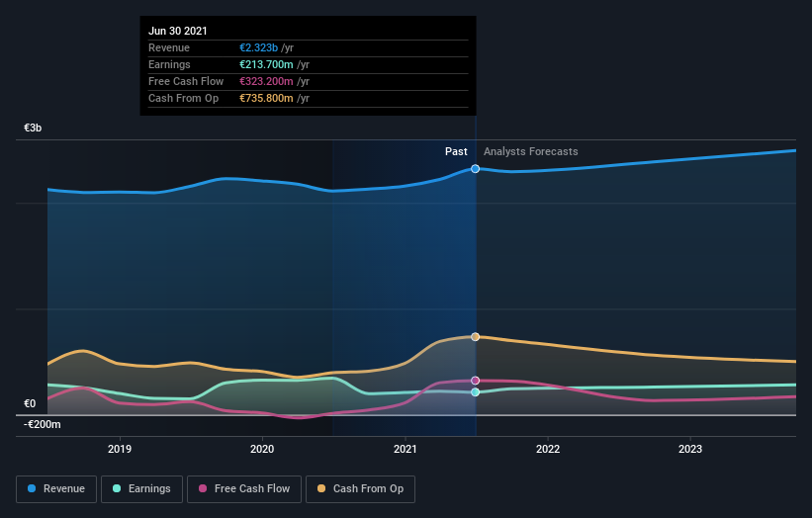
Task: Toggle the Cash From Op legend button
Action: click(x=360, y=489)
